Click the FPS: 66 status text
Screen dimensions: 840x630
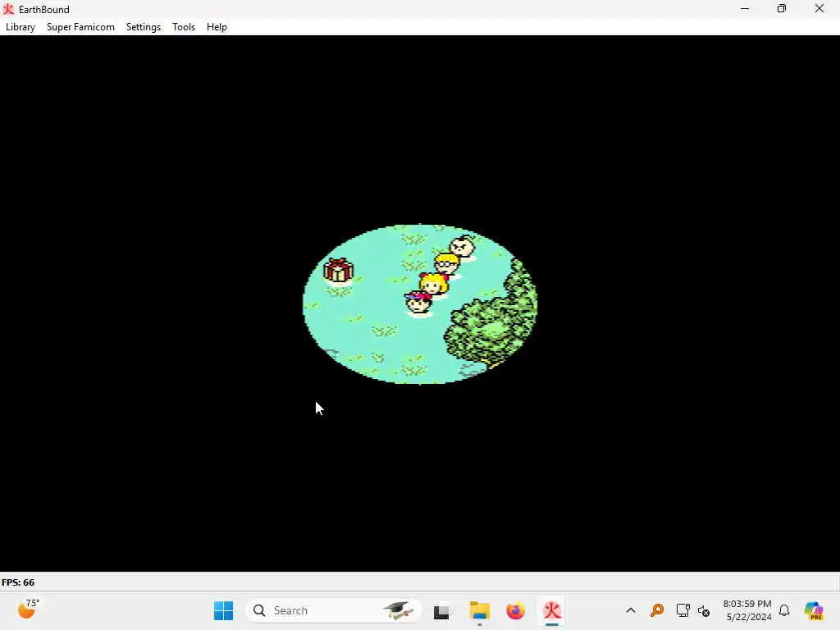click(18, 582)
